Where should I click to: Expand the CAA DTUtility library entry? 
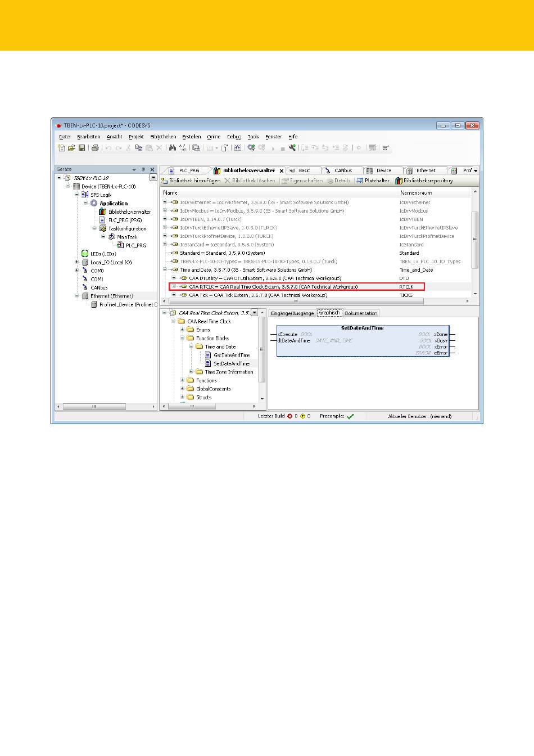pyautogui.click(x=174, y=278)
